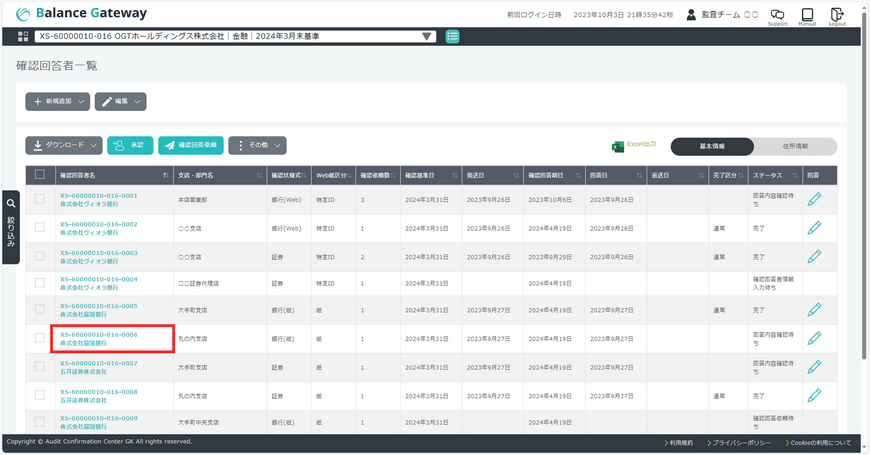Viewport: 870px width, 455px height.
Task: Click the 確認回答依頼 button
Action: click(x=190, y=146)
